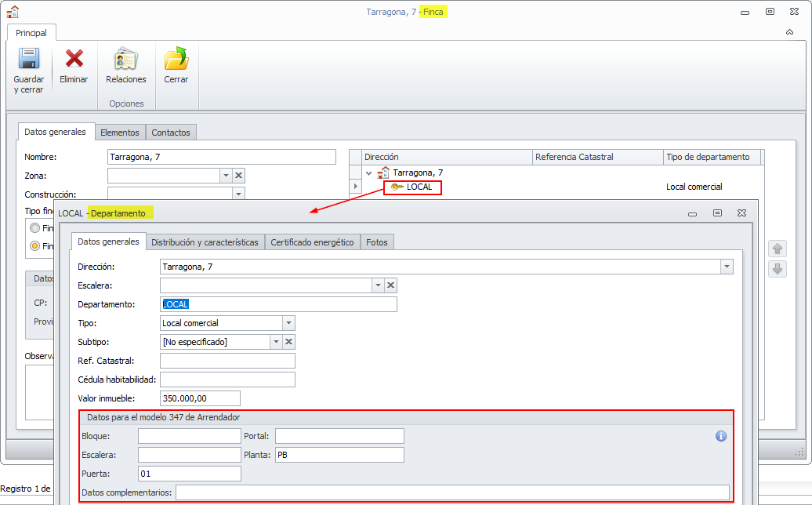Click the Escalera field in modelo 347 section
The image size is (812, 505).
(190, 455)
